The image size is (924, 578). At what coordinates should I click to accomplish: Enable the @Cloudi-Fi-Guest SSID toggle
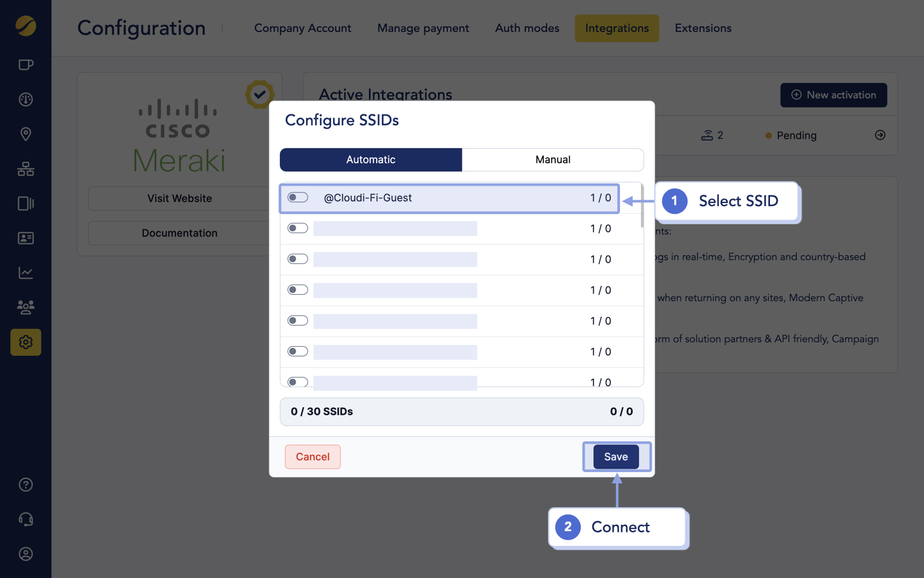tap(298, 197)
